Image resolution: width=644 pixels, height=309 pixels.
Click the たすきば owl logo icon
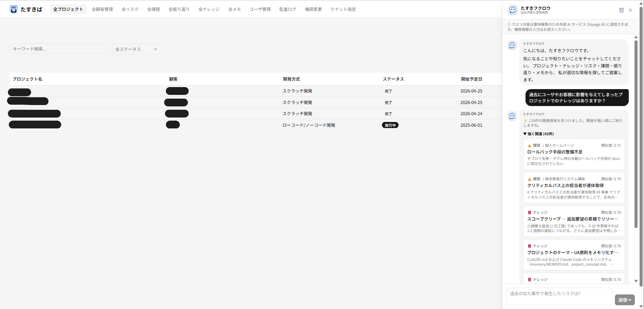tap(14, 9)
